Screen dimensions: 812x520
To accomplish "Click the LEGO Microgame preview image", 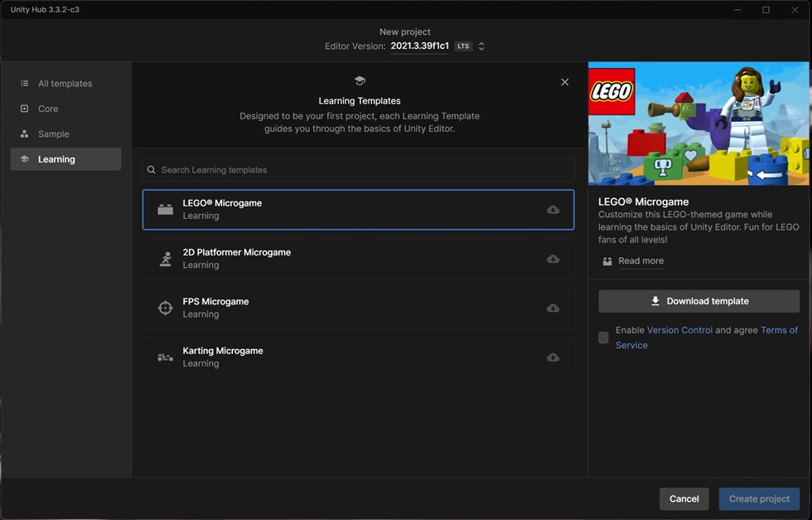I will (698, 124).
